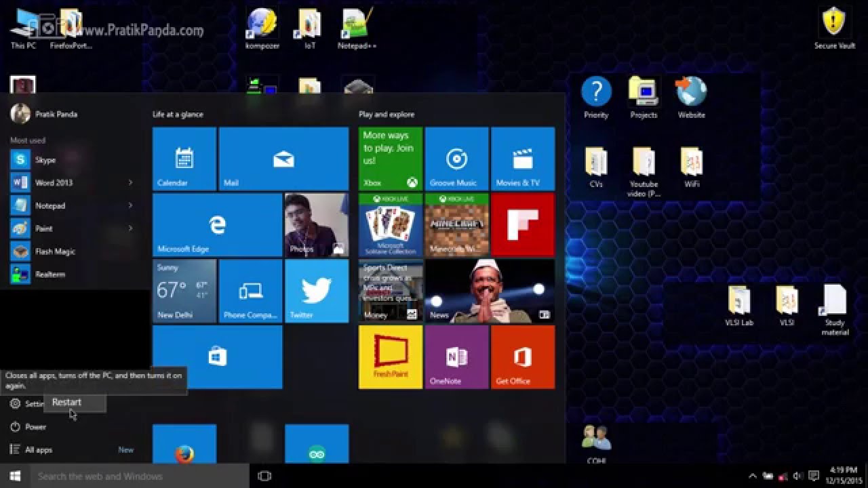This screenshot has height=488, width=868.
Task: Select the Youtube video desktop folder
Action: click(644, 172)
